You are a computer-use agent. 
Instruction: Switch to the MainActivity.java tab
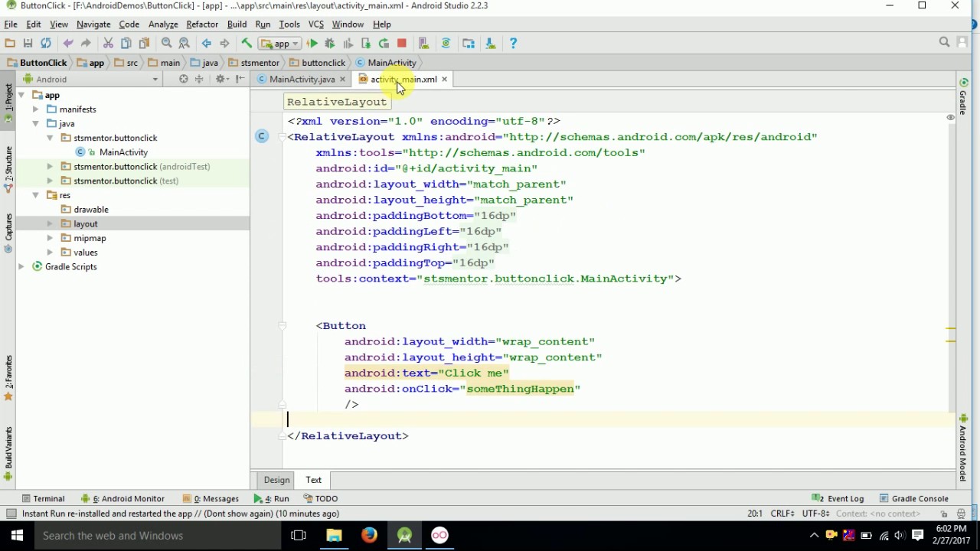coord(302,79)
